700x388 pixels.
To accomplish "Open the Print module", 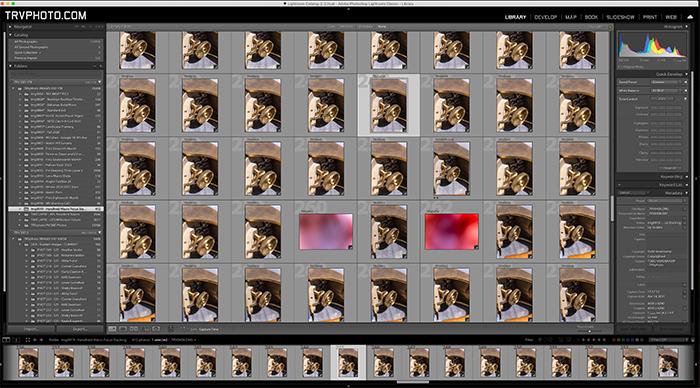I will (650, 17).
